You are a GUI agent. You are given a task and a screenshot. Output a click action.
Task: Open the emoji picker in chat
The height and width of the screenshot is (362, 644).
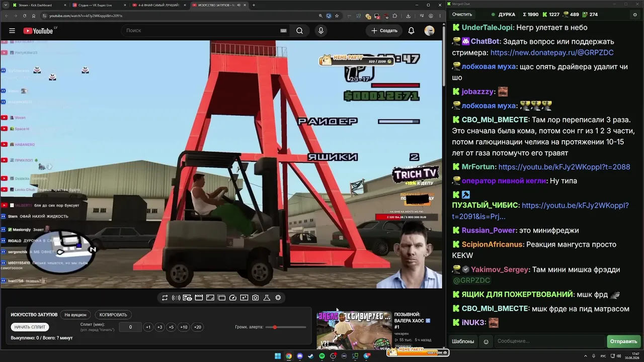(x=486, y=341)
